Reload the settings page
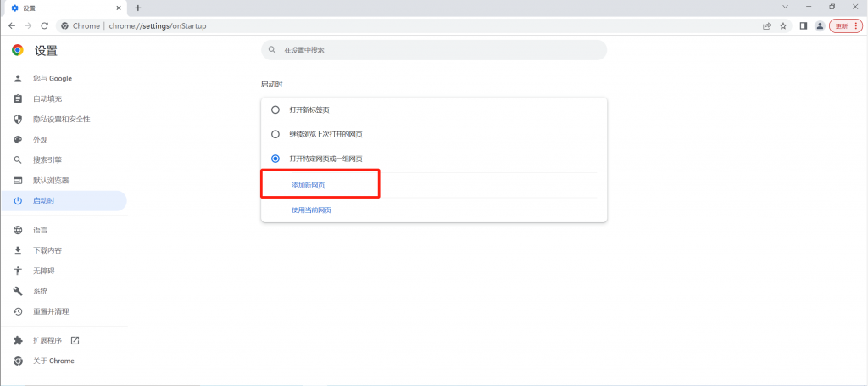The image size is (868, 386). pos(45,26)
